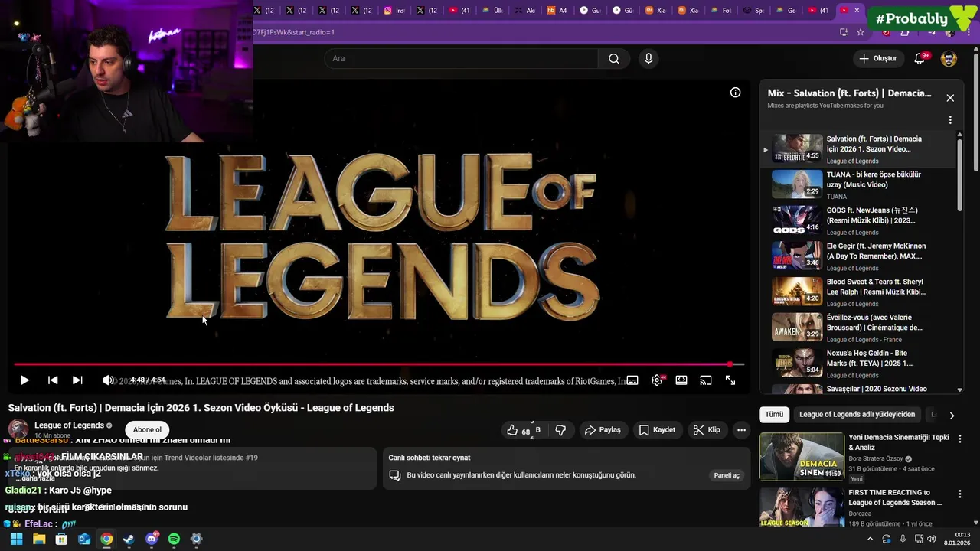980x551 pixels.
Task: Cast the video to a TV
Action: 706,380
